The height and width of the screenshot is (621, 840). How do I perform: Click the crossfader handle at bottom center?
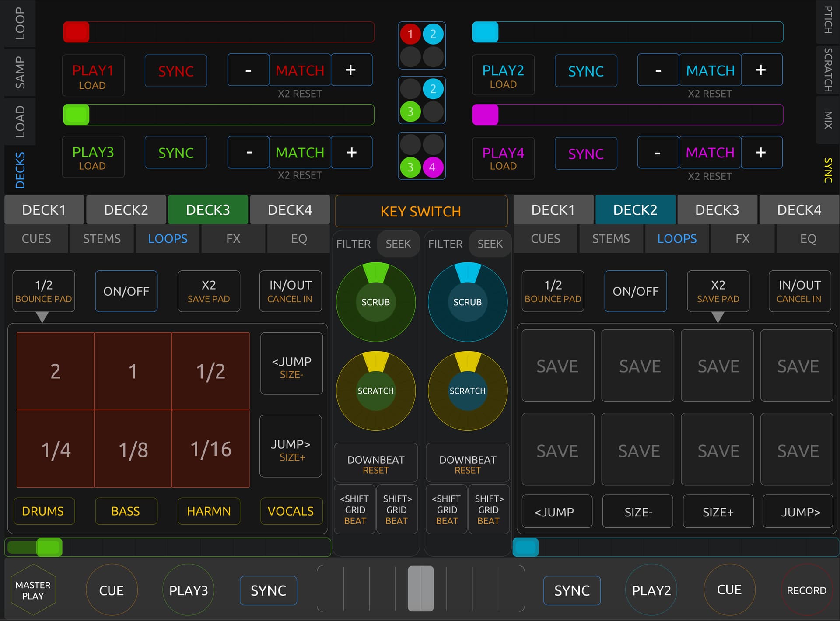point(420,588)
